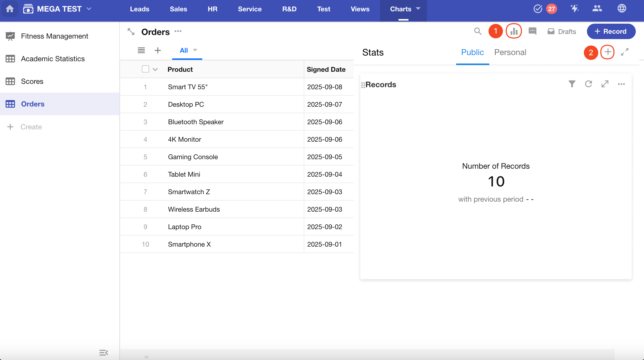Viewport: 644px width, 360px height.
Task: Switch to the Personal stats tab
Action: click(x=510, y=52)
